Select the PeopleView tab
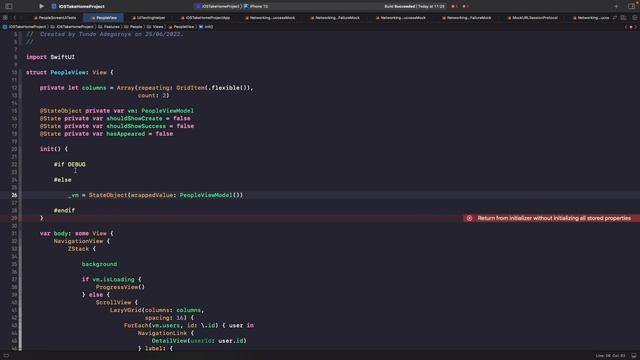Screen dimensions: 640x360 pos(104,18)
